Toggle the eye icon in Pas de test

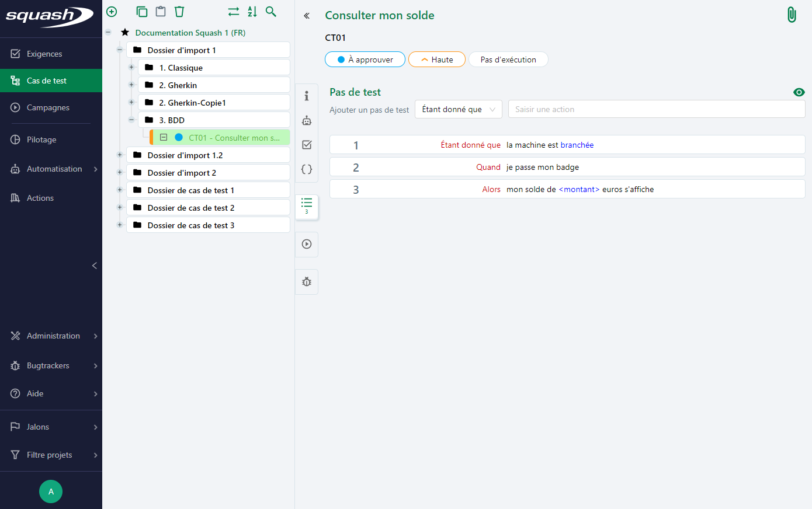(799, 92)
